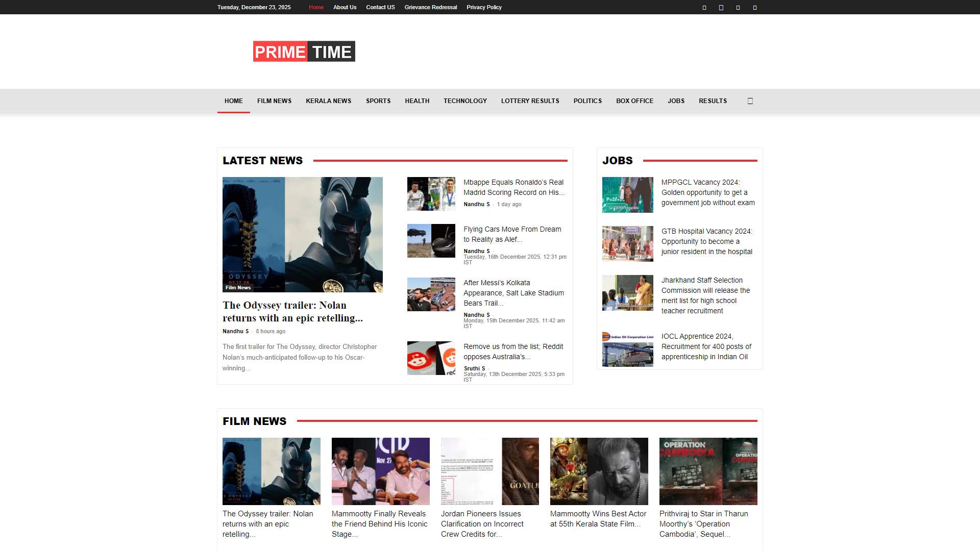
Task: Click the Prime Time logo
Action: click(x=304, y=52)
